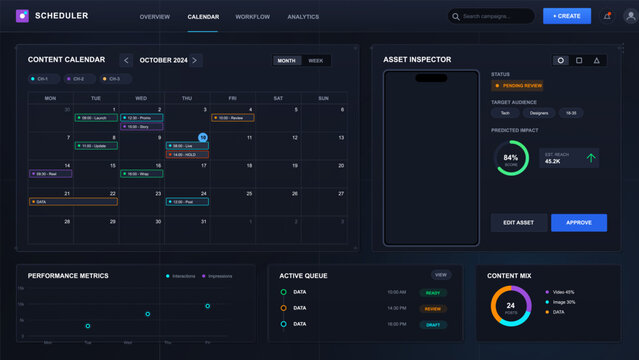
Task: Click the Image 30% legend entry
Action: click(x=560, y=302)
